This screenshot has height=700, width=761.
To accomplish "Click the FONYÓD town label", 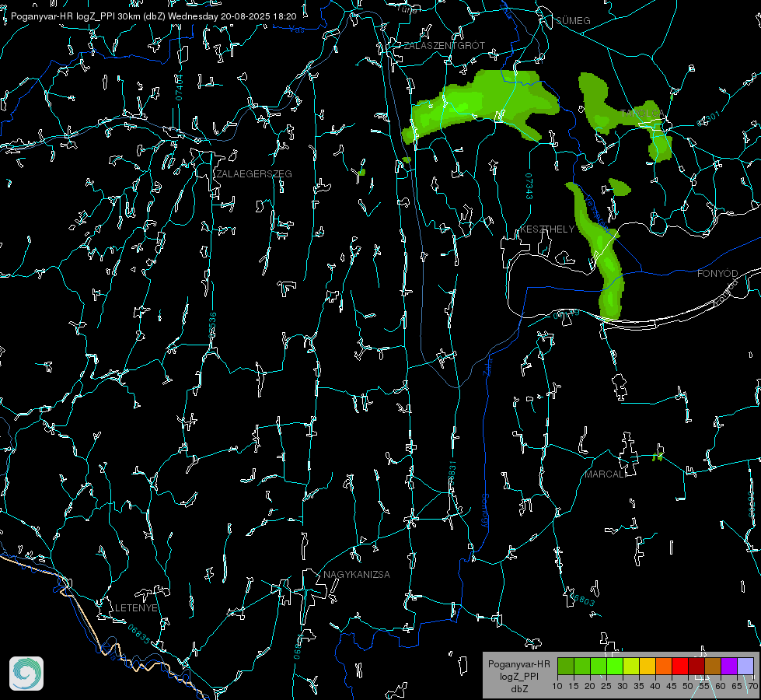I will [717, 274].
